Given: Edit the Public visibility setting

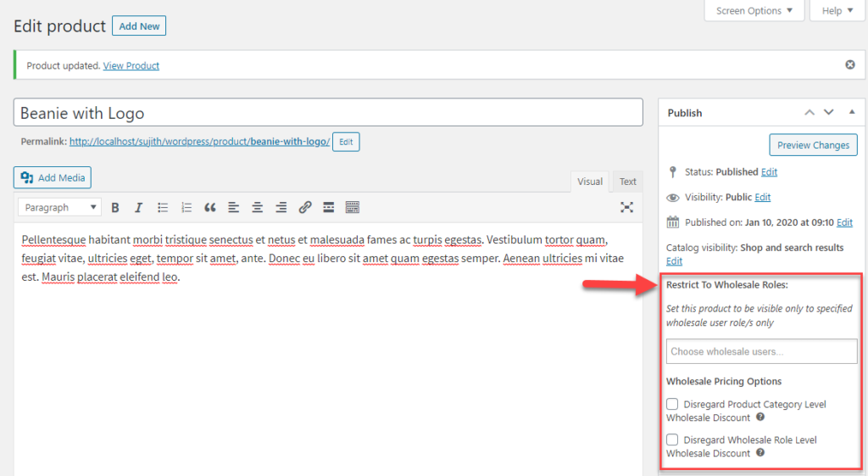Looking at the screenshot, I should 763,197.
